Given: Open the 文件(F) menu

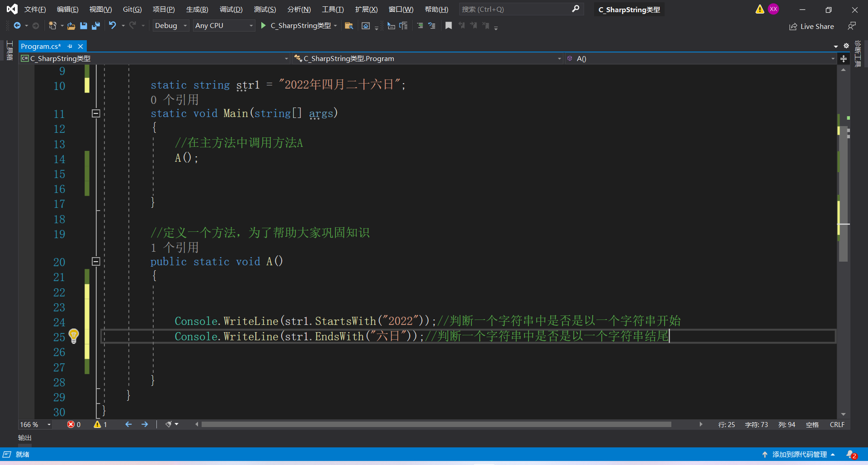Looking at the screenshot, I should [x=35, y=9].
